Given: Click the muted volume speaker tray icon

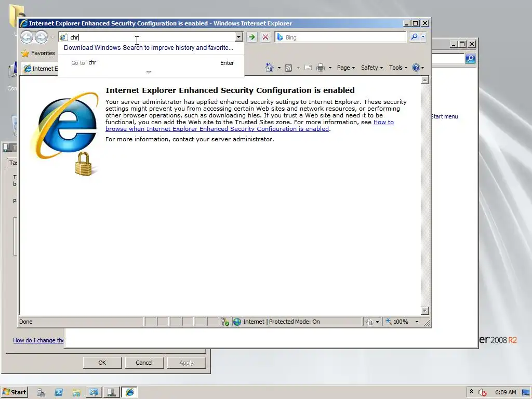Looking at the screenshot, I should pos(482,393).
